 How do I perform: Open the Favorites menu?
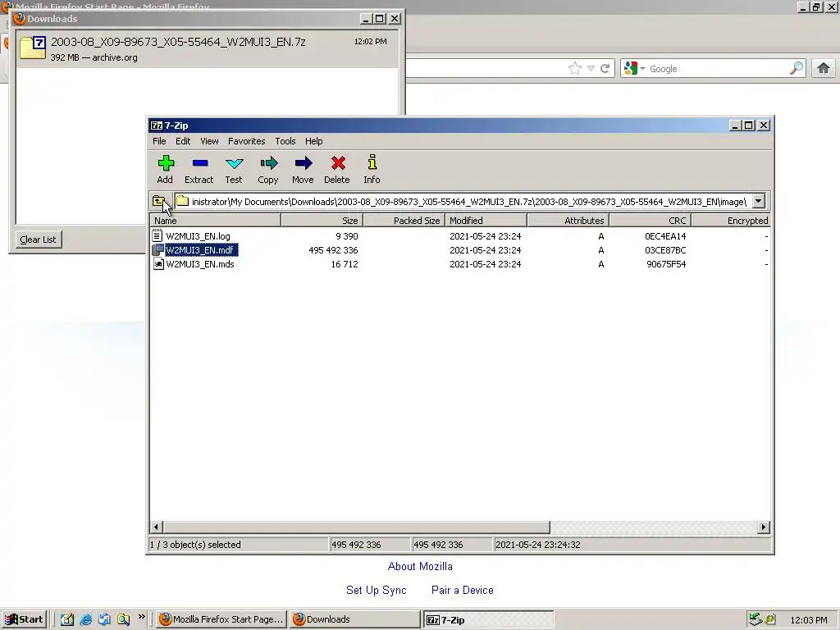tap(246, 141)
